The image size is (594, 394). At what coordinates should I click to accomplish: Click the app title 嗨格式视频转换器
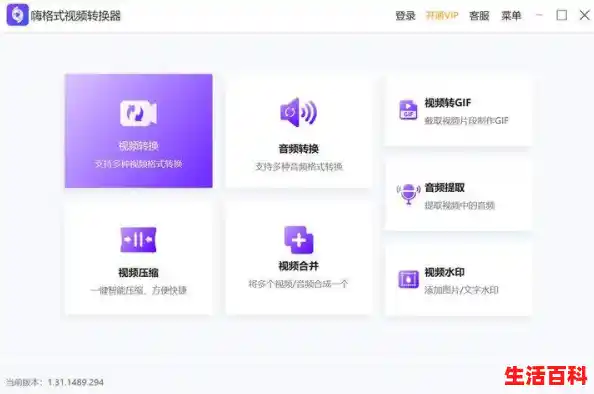click(x=76, y=16)
